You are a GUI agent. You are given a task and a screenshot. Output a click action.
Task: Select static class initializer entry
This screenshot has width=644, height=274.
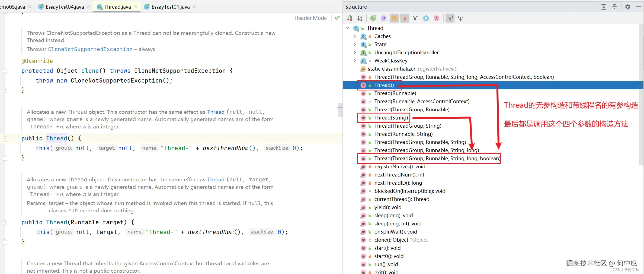click(x=392, y=69)
